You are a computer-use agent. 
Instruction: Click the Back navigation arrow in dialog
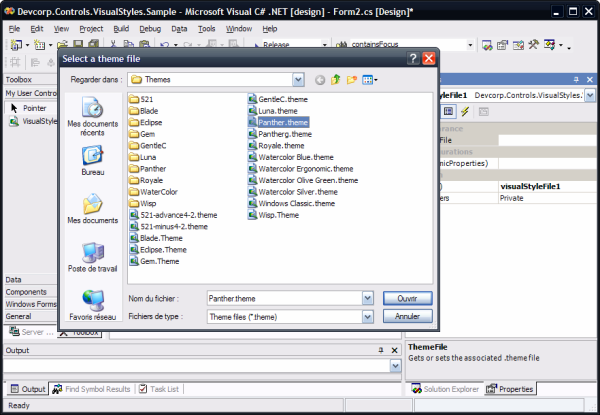pyautogui.click(x=320, y=80)
